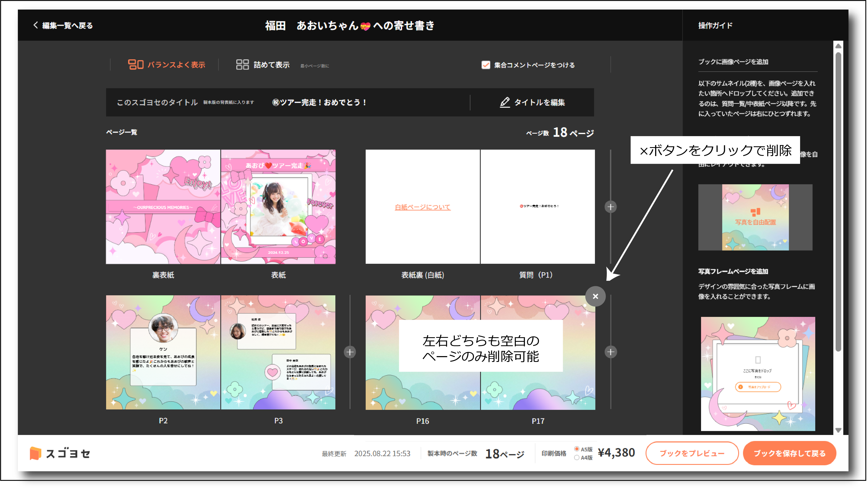Click the plus icon between P3 and P16

[350, 352]
